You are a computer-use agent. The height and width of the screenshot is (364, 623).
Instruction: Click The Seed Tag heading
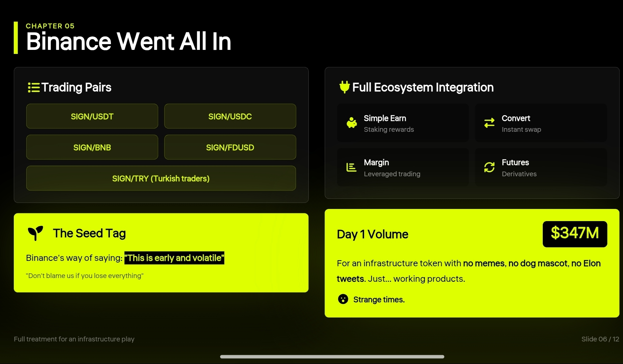[89, 233]
